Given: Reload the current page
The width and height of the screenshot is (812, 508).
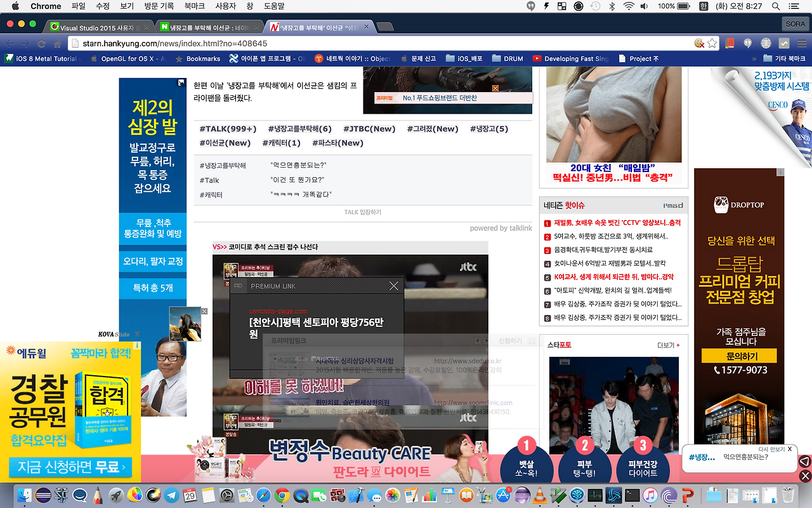Looking at the screenshot, I should [x=41, y=44].
